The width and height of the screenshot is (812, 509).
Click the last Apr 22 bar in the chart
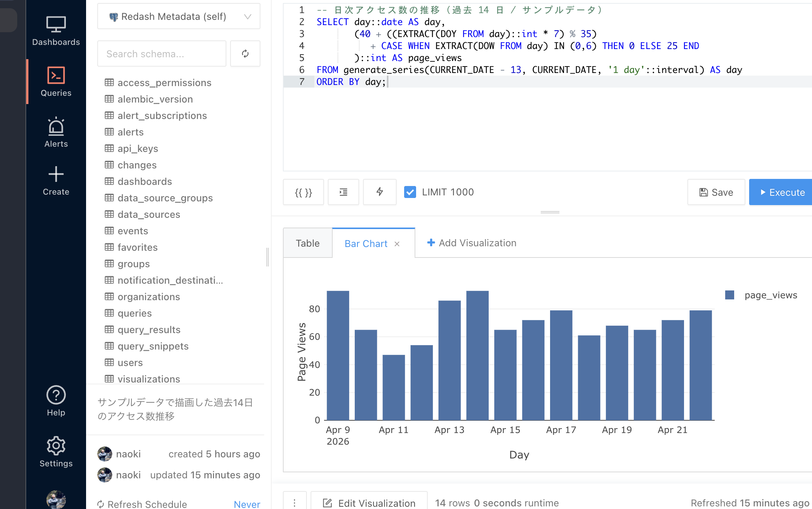(701, 365)
